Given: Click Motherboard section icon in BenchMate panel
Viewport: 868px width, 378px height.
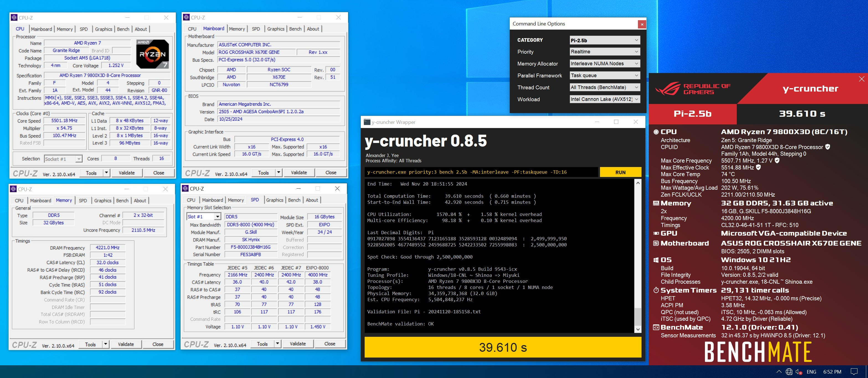Looking at the screenshot, I should pyautogui.click(x=656, y=243).
